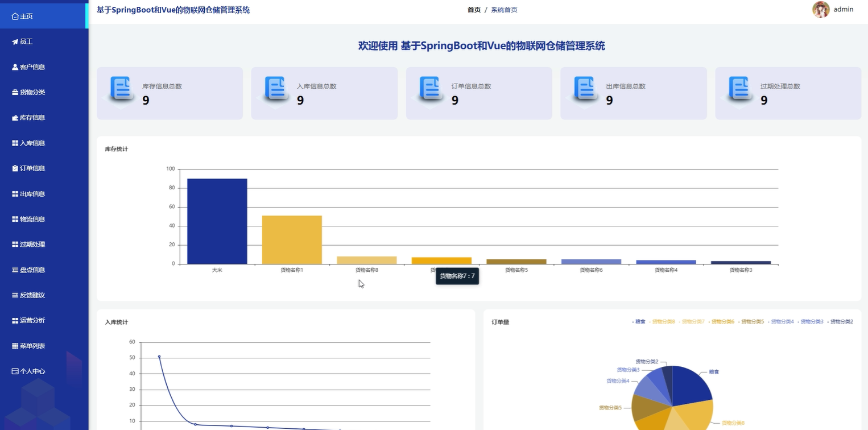Screen dimensions: 868x430
Task: Click the admin username label
Action: tap(843, 9)
